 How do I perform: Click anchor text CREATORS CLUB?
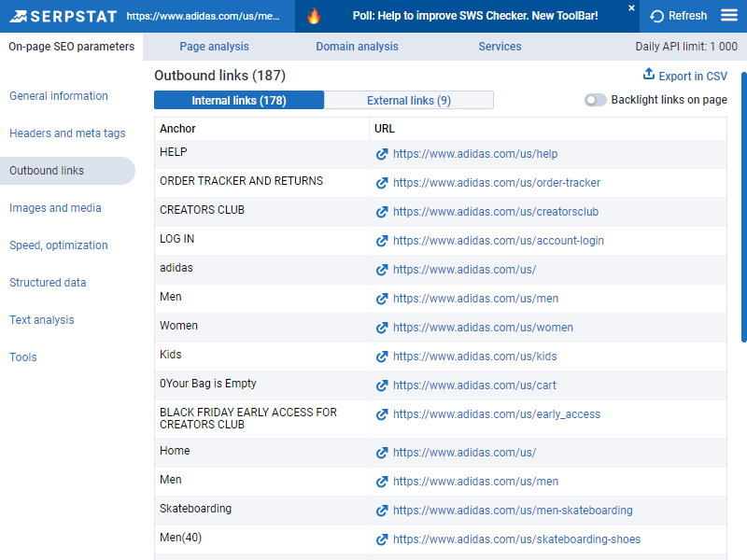[x=202, y=210]
